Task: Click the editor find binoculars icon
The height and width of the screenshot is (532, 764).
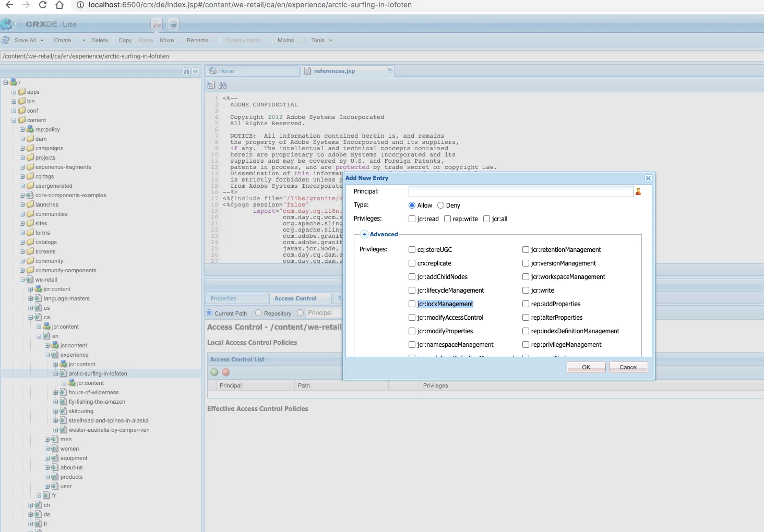Action: pos(223,85)
